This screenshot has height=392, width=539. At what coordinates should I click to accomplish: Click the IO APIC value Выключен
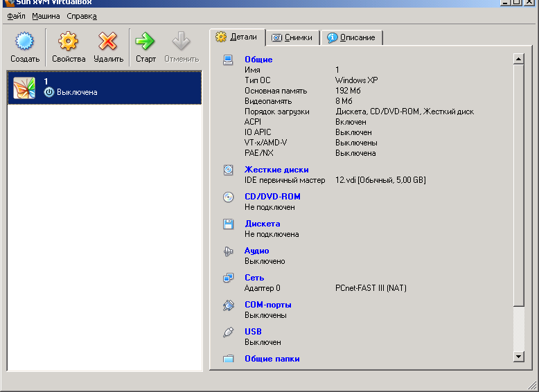pyautogui.click(x=353, y=132)
